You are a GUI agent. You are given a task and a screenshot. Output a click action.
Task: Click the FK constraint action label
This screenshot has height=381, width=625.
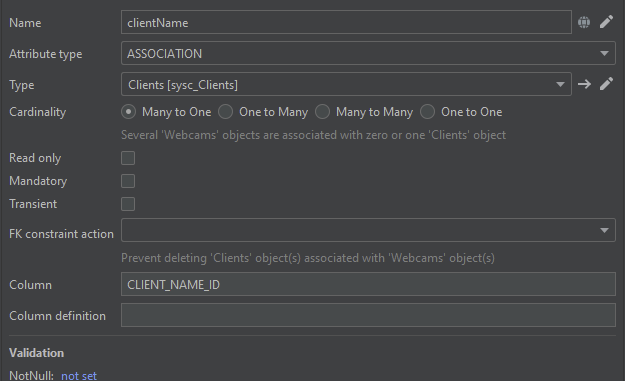(61, 234)
